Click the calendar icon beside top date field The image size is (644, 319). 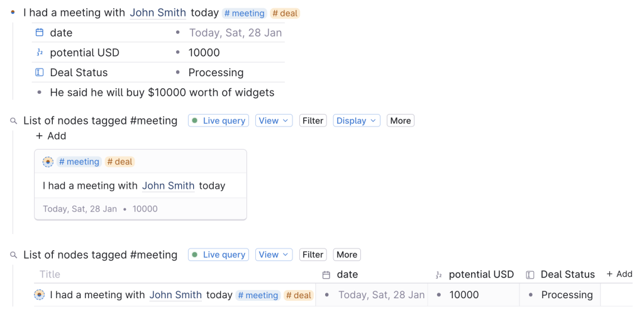tap(40, 33)
